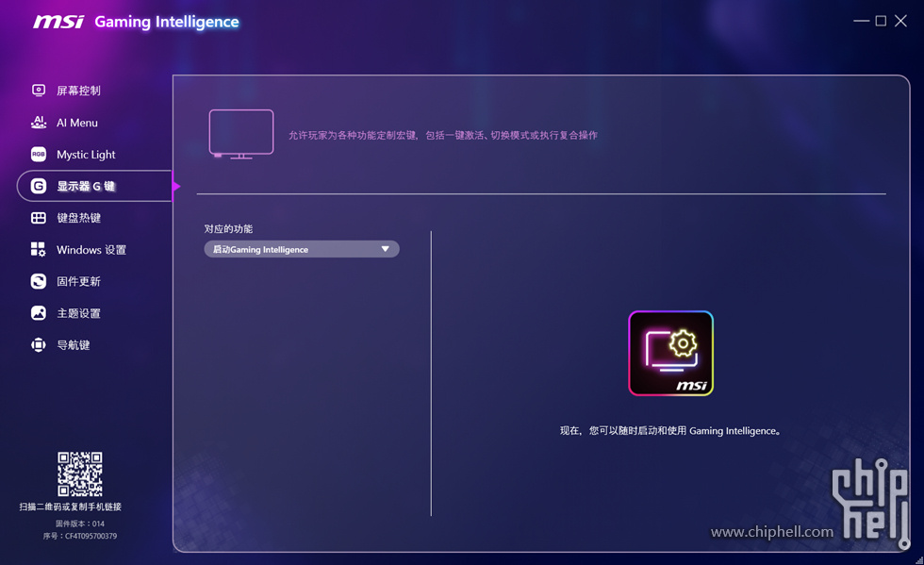The image size is (924, 565).
Task: Click the 屏幕控制 screen control icon
Action: [x=39, y=91]
